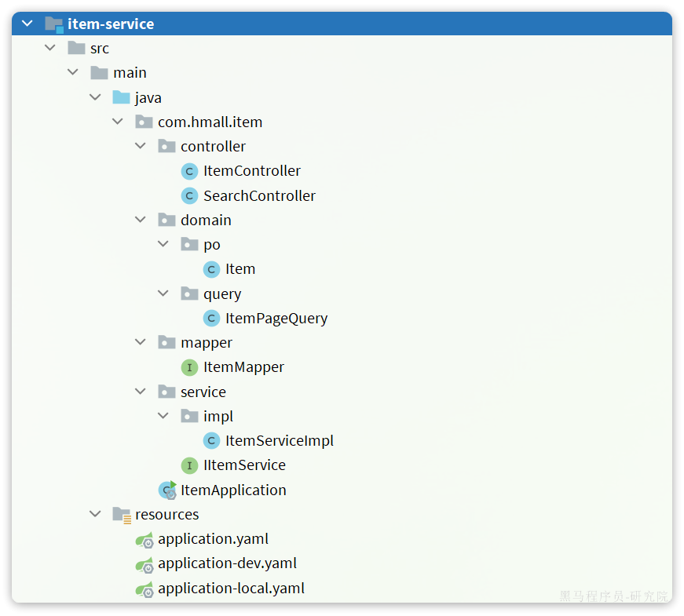The width and height of the screenshot is (684, 616).
Task: Click the item-service module icon
Action: (x=54, y=24)
